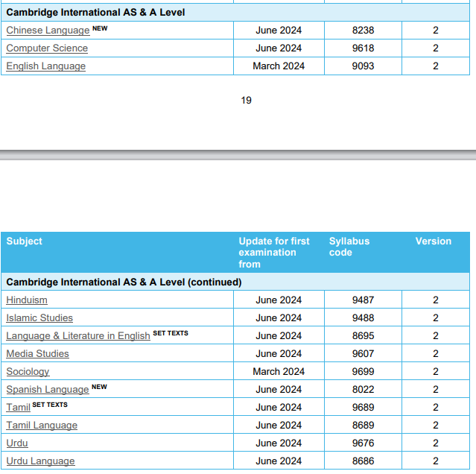Viewport: 476px width, 474px height.
Task: Open the Islamic Studies syllabus link
Action: pyautogui.click(x=39, y=318)
